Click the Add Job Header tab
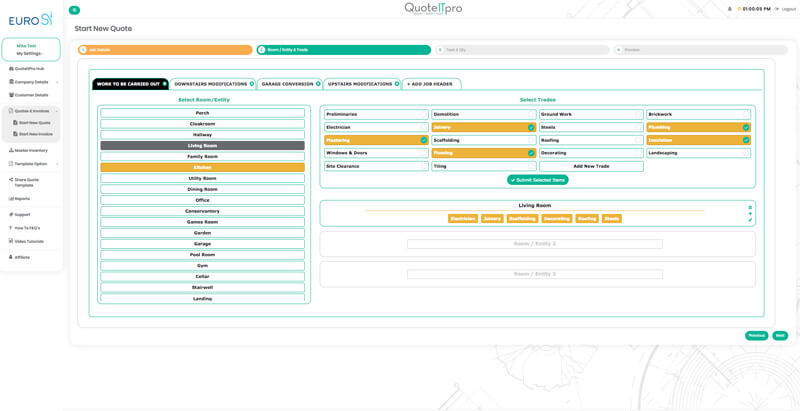Image resolution: width=800 pixels, height=411 pixels. (430, 84)
